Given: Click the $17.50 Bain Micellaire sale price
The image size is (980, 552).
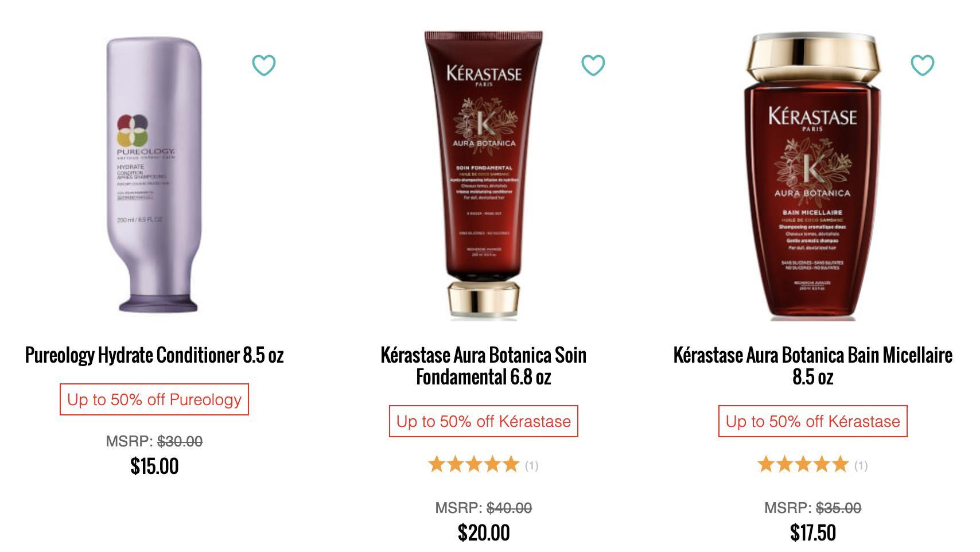Looking at the screenshot, I should (813, 533).
